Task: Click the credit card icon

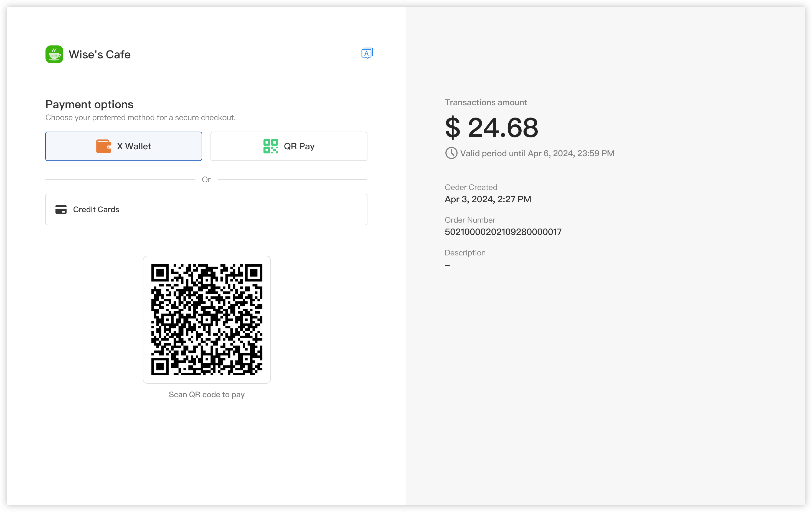Action: (61, 209)
